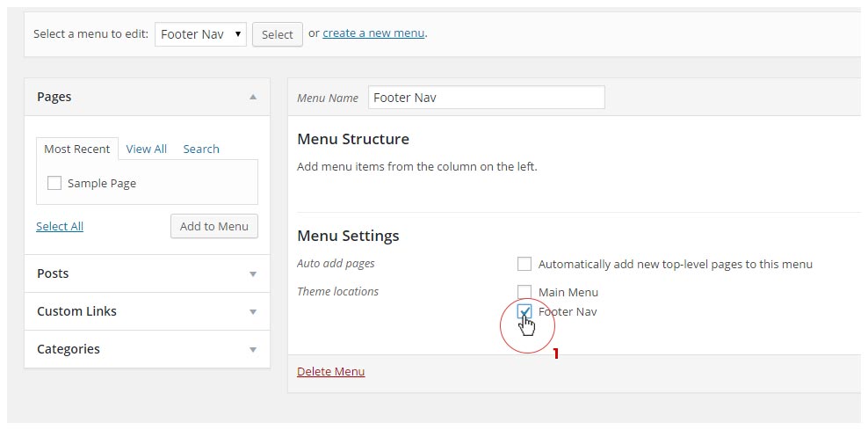The image size is (868, 430).
Task: Tick the Sample Page checkbox
Action: point(54,183)
